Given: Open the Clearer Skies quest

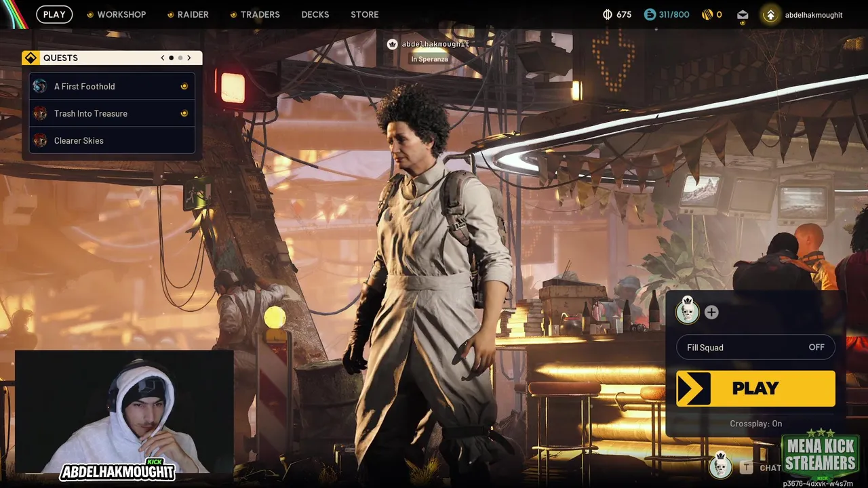Looking at the screenshot, I should pos(112,140).
